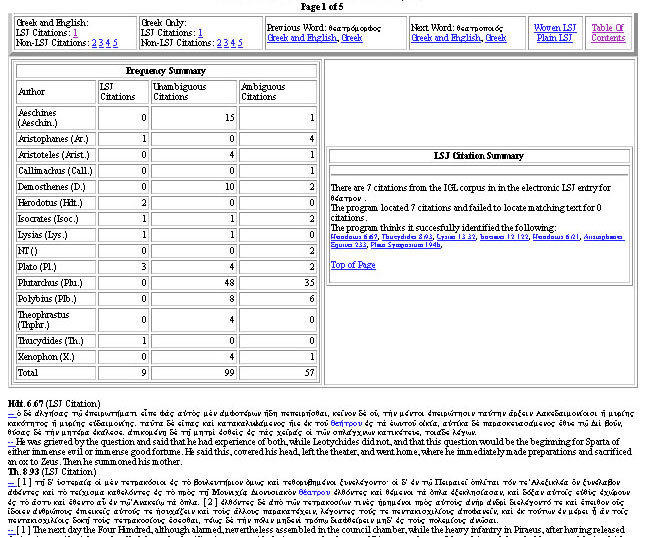Click the 'Hdt. 6.67 (LSJ Citation)' passage heading

coord(54,404)
